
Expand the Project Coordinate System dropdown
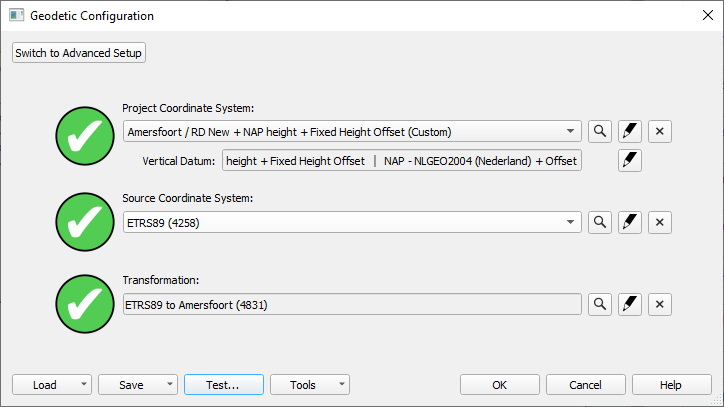pyautogui.click(x=570, y=131)
